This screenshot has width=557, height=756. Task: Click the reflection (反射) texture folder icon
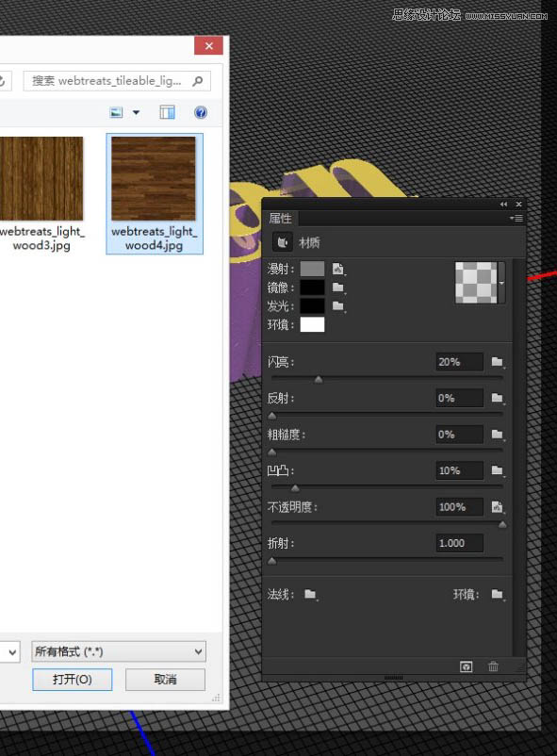(x=498, y=398)
